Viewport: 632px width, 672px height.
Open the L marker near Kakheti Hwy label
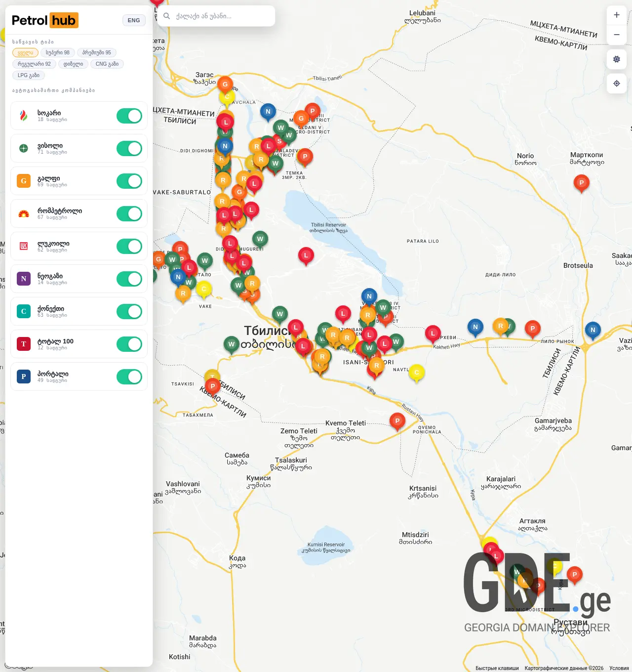(x=433, y=334)
